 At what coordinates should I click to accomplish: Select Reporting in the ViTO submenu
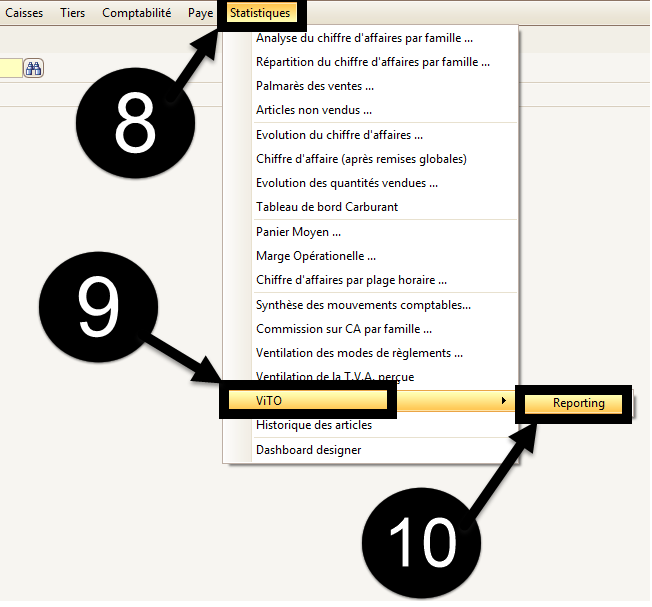coord(574,403)
